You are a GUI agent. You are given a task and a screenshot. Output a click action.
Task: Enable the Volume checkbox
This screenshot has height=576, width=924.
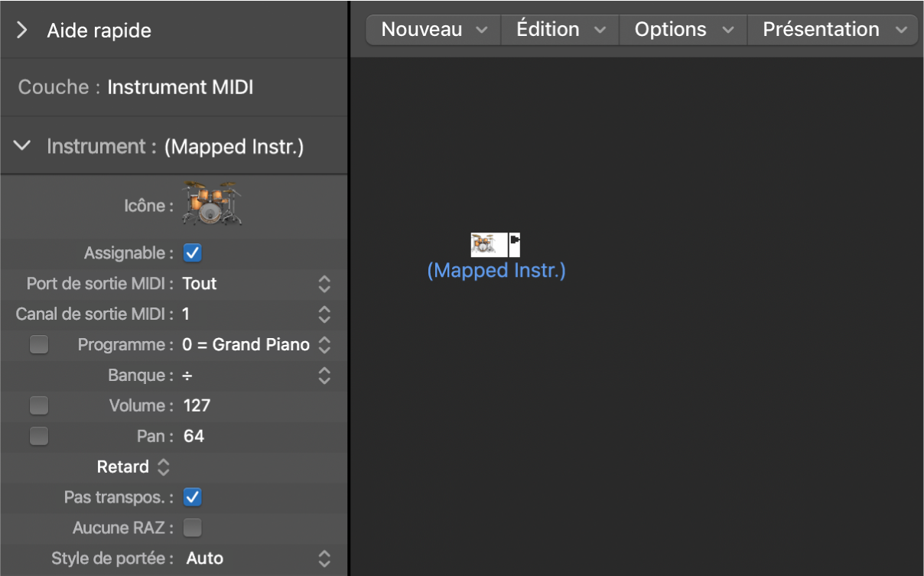pyautogui.click(x=39, y=405)
